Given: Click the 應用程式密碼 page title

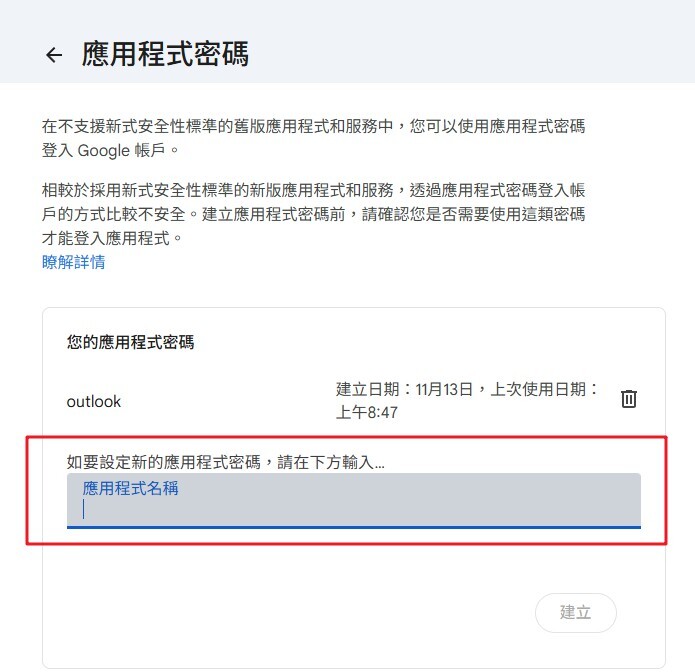Looking at the screenshot, I should coord(165,54).
